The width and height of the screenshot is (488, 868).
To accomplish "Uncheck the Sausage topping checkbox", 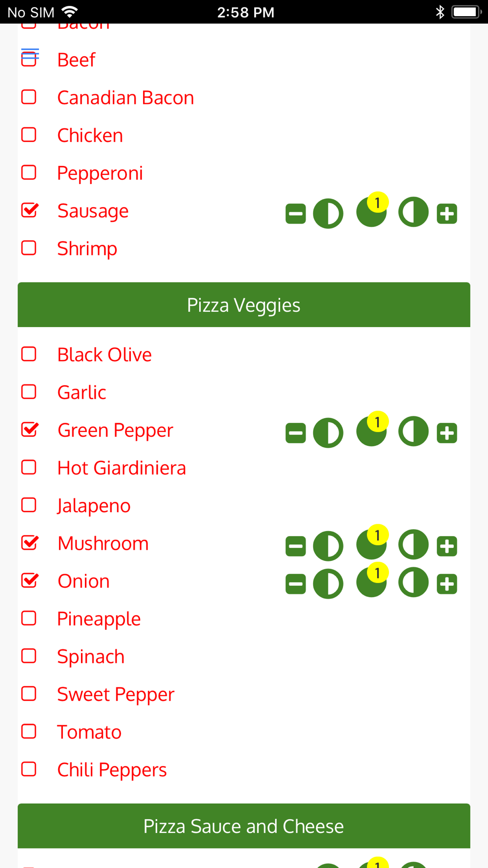I will [x=30, y=210].
